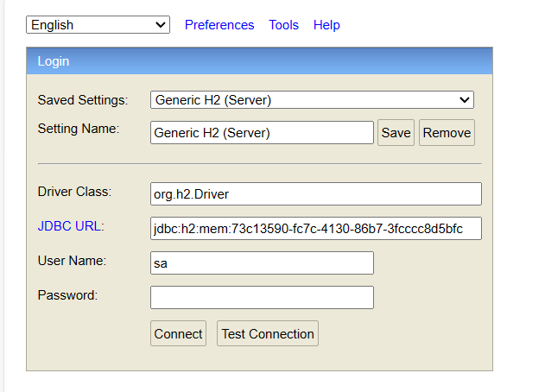Click the Connect button
545x392 pixels.
coord(178,333)
